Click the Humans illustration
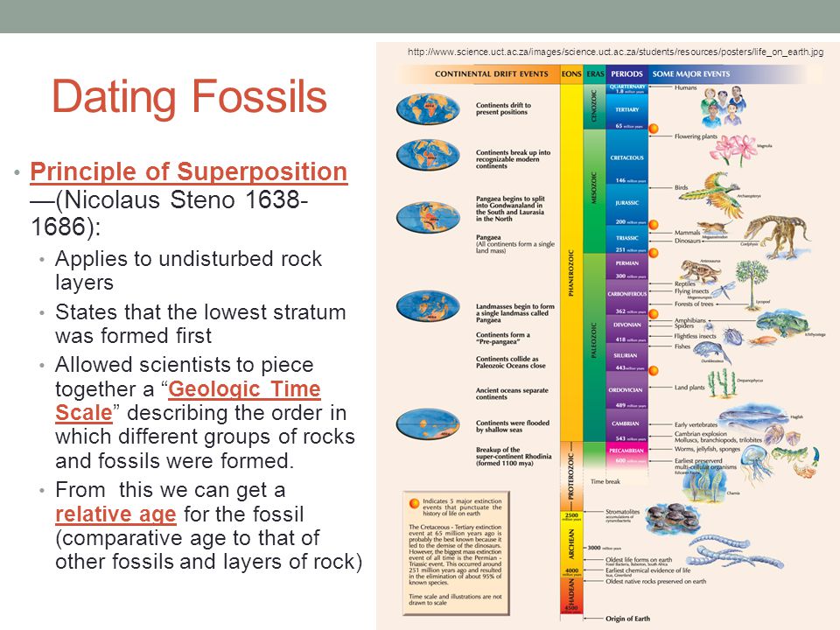 point(723,107)
